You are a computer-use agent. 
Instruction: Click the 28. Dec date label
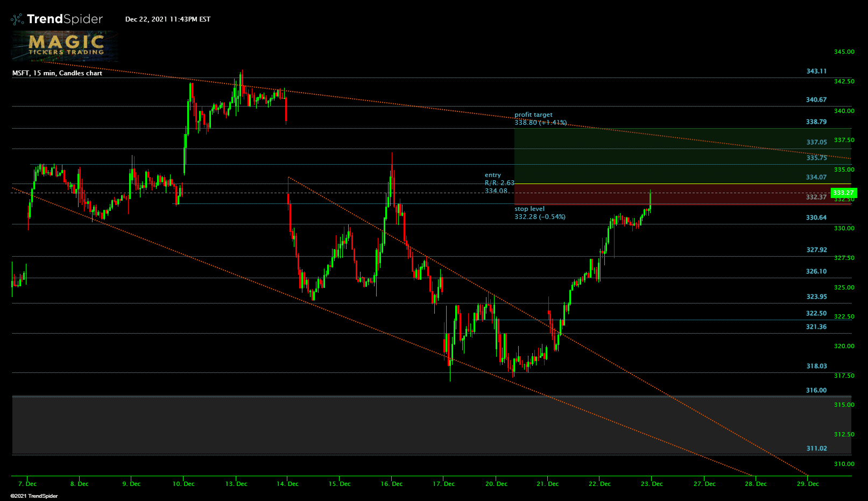[x=756, y=484]
